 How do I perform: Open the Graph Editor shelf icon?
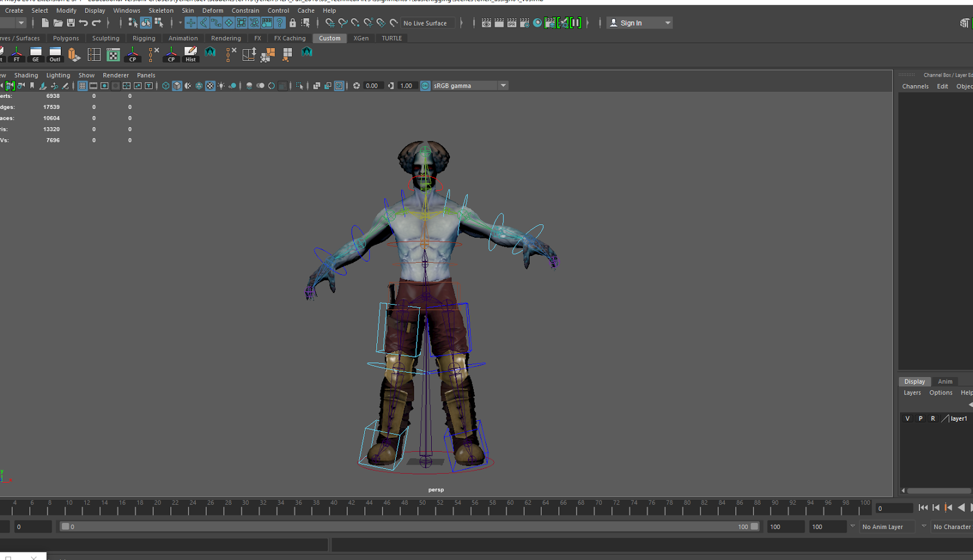coord(35,54)
